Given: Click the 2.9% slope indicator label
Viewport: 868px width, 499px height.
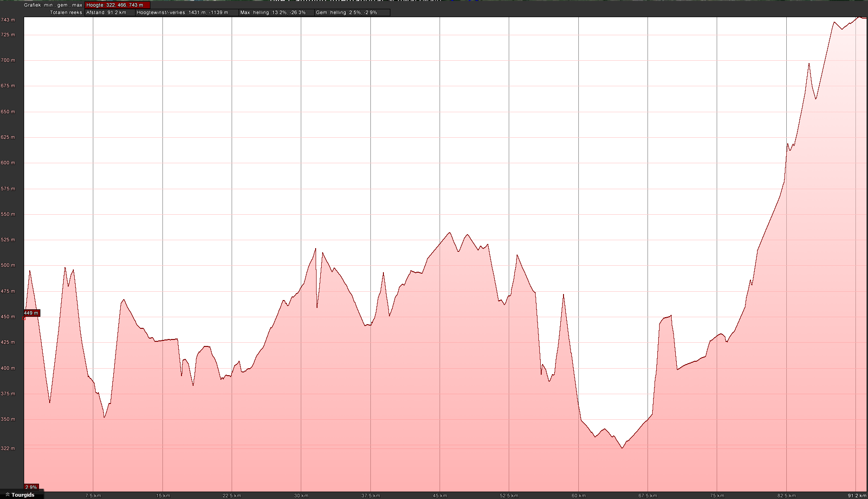Looking at the screenshot, I should (31, 487).
